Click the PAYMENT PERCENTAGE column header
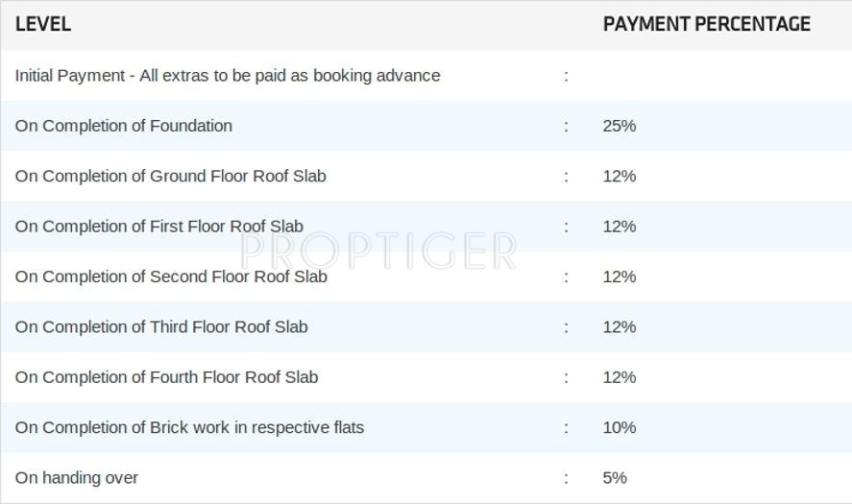Screen dimensions: 852x504 point(706,25)
